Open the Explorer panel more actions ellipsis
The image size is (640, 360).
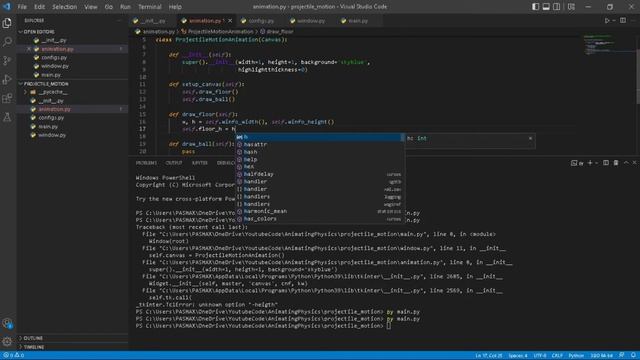coord(119,20)
